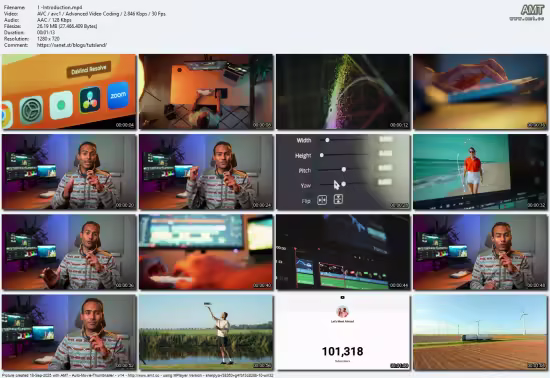This screenshot has height=378, width=550.
Task: Click the Width value field
Action: [x=385, y=139]
